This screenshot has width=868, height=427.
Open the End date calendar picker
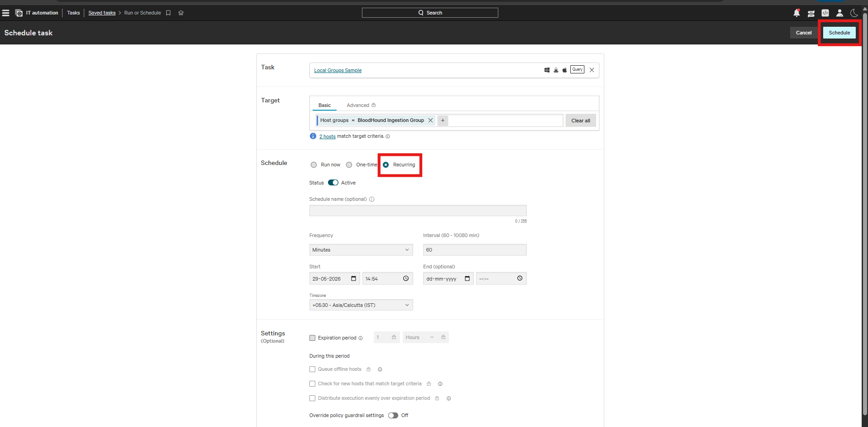click(x=467, y=278)
